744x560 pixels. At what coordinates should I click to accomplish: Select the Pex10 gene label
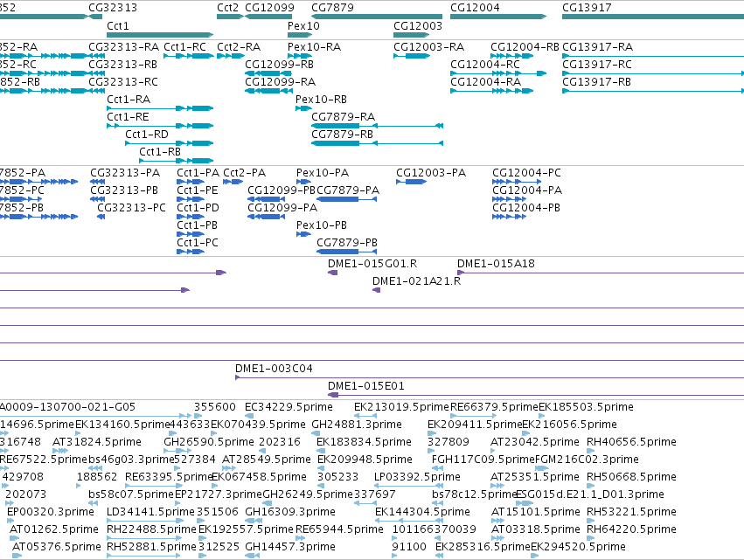(x=303, y=25)
